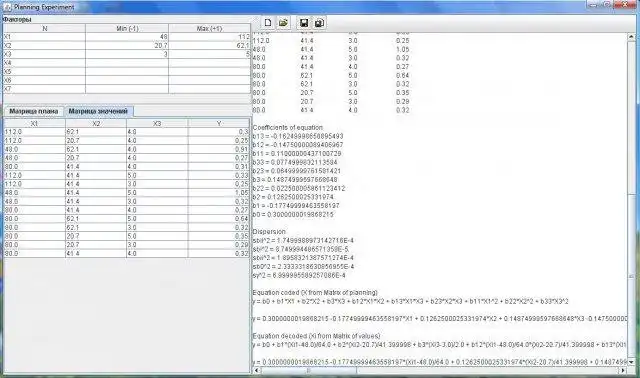This screenshot has width=640, height=378.
Task: Click the b11 coefficient line in output
Action: [x=297, y=153]
